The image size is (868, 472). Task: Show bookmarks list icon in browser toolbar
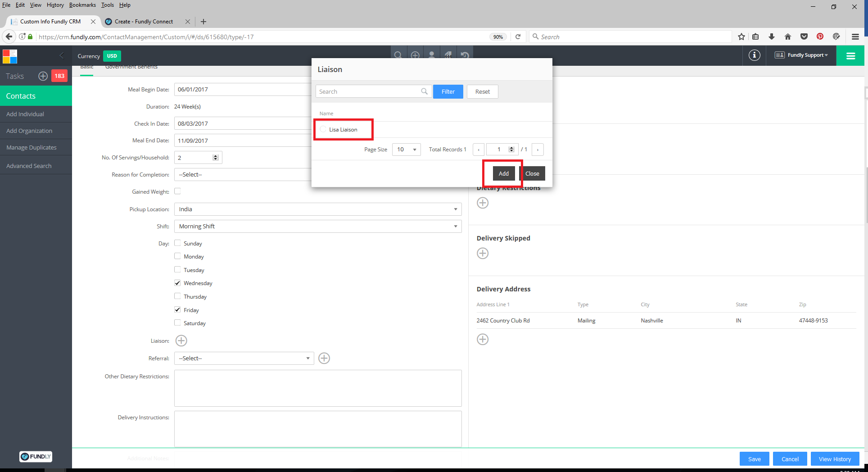click(x=755, y=37)
